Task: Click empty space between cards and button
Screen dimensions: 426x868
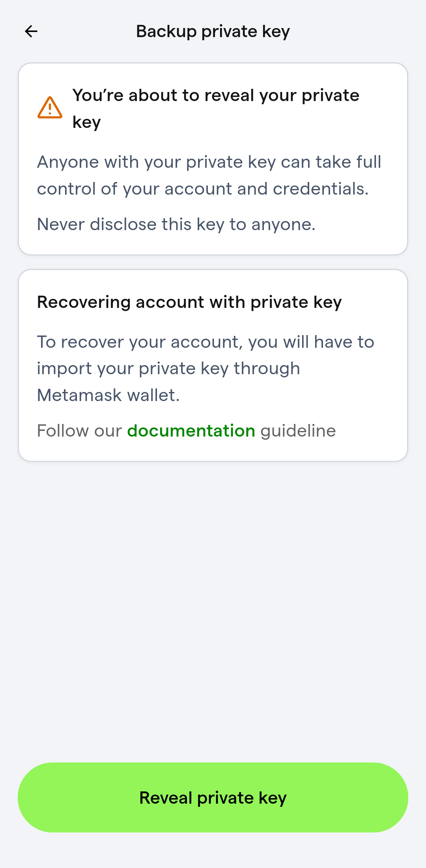Action: click(213, 612)
